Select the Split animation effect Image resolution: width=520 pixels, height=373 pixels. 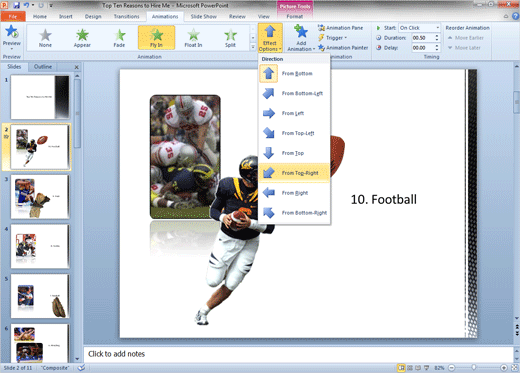click(230, 38)
